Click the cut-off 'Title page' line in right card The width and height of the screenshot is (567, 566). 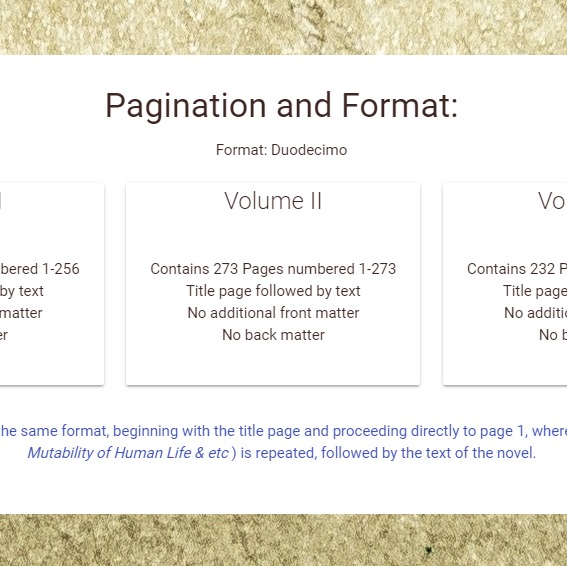(x=535, y=291)
